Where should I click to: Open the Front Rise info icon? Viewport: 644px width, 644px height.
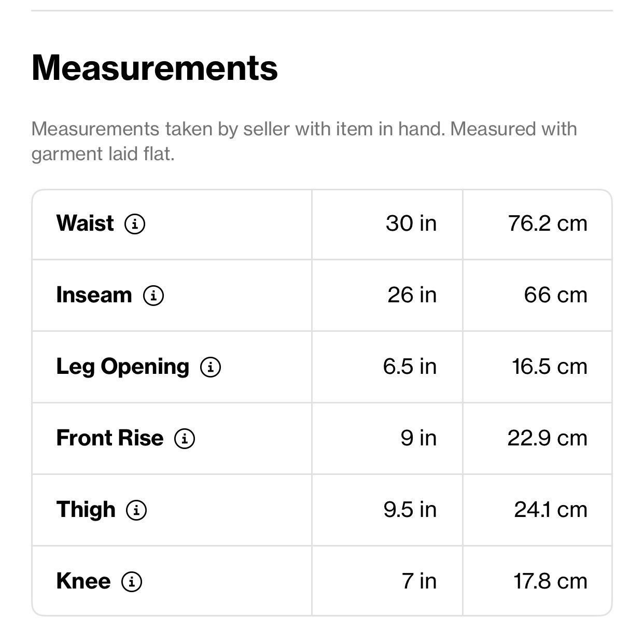[185, 439]
